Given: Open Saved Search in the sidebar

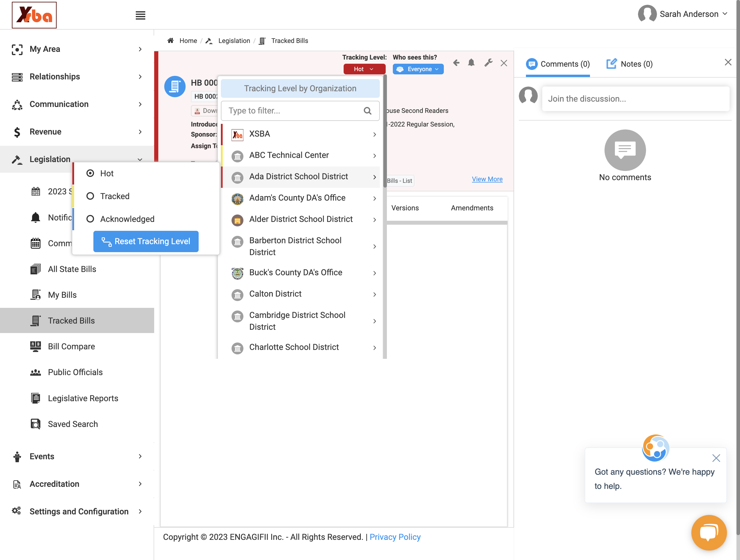Looking at the screenshot, I should (x=73, y=424).
